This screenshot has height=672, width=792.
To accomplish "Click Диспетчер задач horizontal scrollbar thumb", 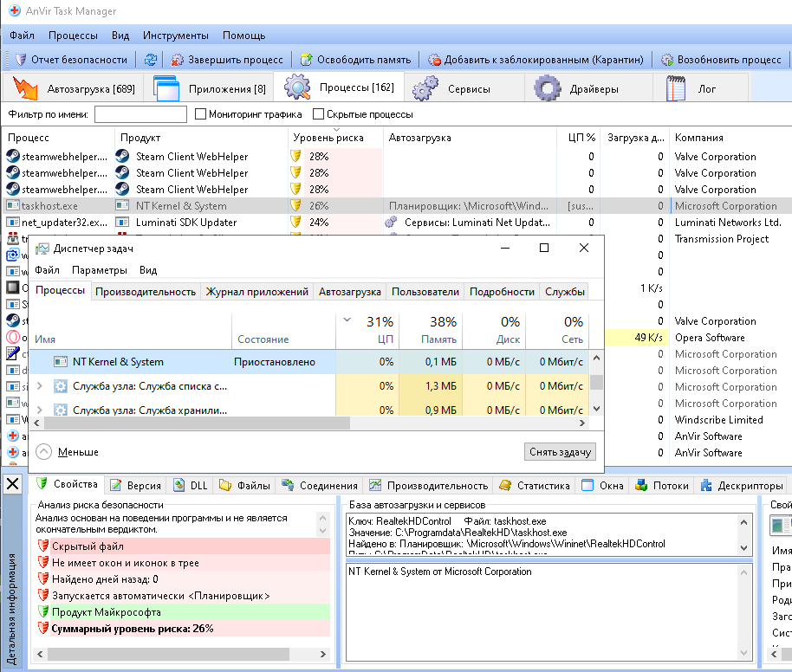I will [197, 423].
